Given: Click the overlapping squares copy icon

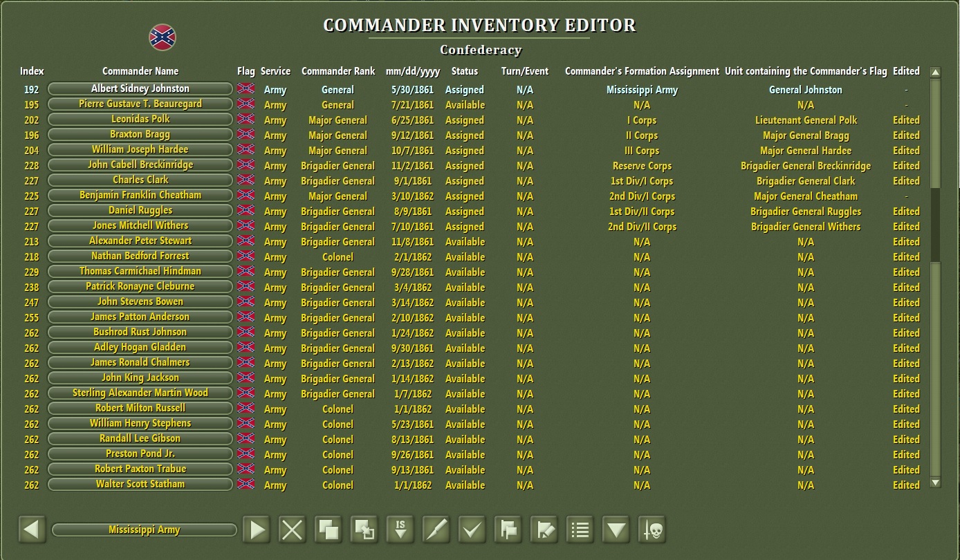Looking at the screenshot, I should [329, 530].
